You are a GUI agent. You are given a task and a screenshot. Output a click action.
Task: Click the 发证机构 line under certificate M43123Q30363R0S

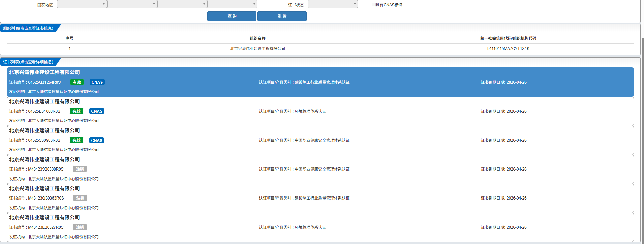point(54,208)
